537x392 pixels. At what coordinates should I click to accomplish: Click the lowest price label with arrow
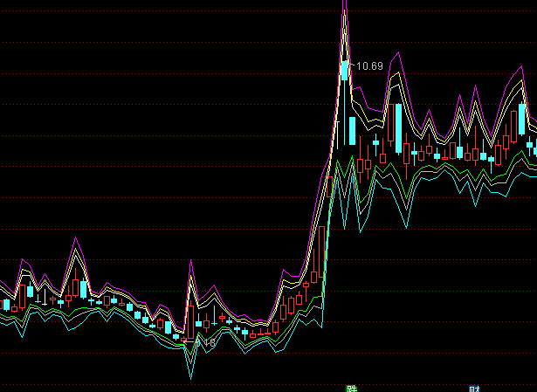pyautogui.click(x=205, y=343)
